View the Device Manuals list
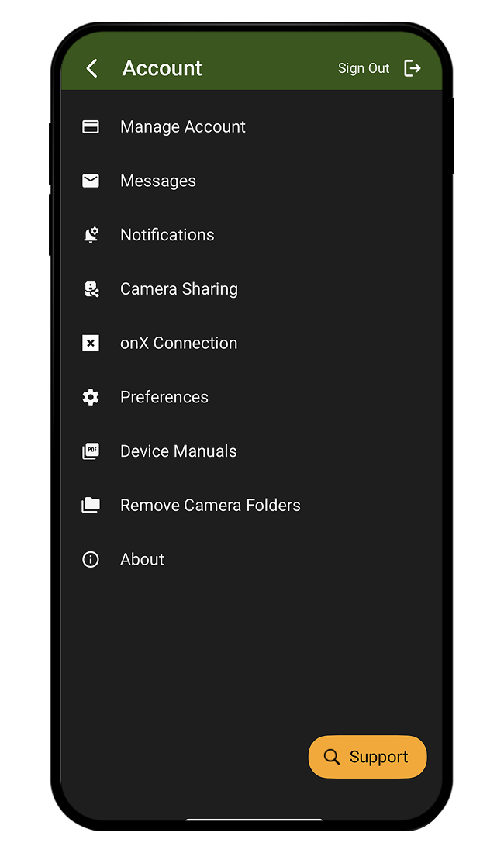The height and width of the screenshot is (853, 504). click(178, 451)
